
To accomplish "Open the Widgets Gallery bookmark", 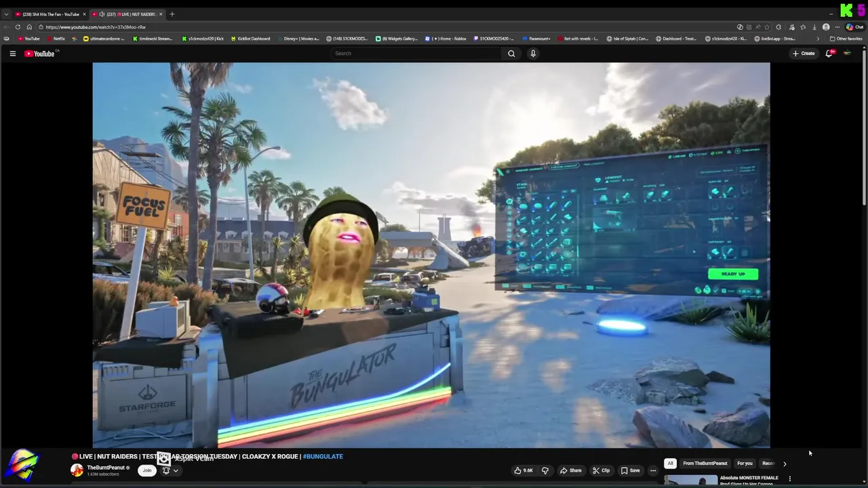I will (397, 39).
